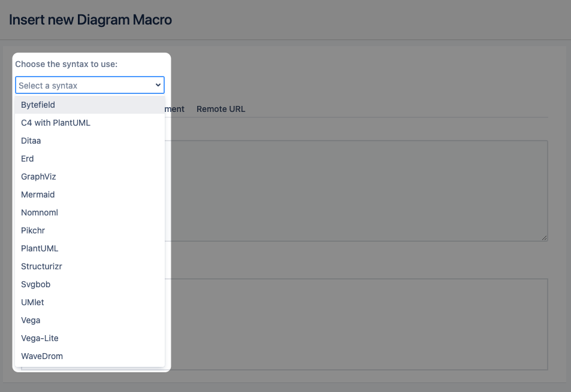Pick Ditaa as the syntax
The width and height of the screenshot is (571, 392).
90,141
